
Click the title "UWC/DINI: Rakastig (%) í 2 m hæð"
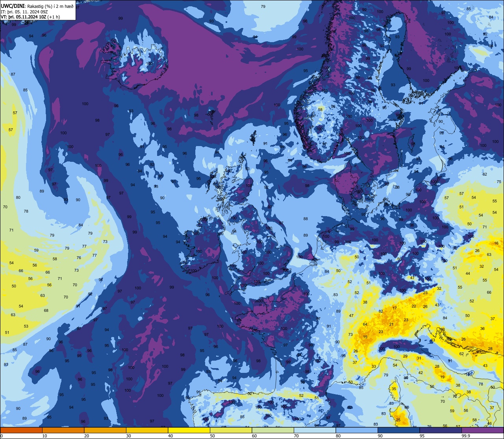pos(37,6)
